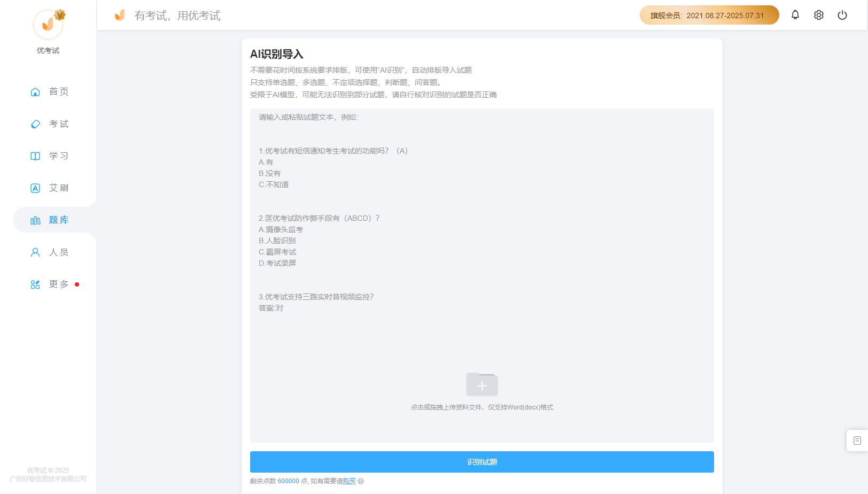Screen dimensions: 868x494
Task: Click the question bank bars icon
Action: pos(35,220)
